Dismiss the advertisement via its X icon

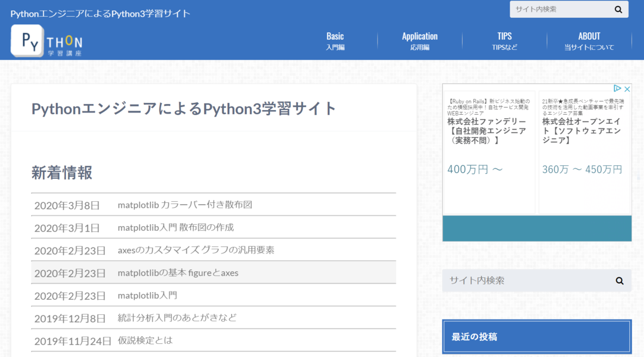(x=628, y=89)
